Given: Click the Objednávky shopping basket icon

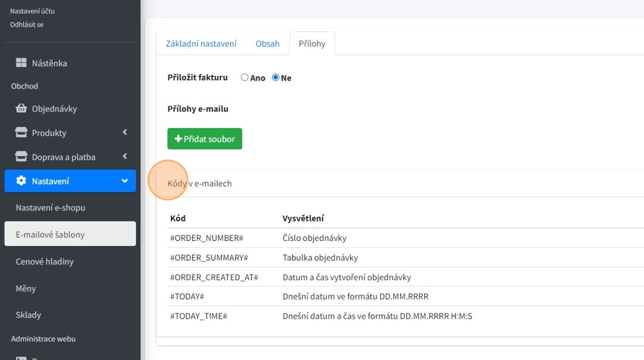Looking at the screenshot, I should coord(21,108).
